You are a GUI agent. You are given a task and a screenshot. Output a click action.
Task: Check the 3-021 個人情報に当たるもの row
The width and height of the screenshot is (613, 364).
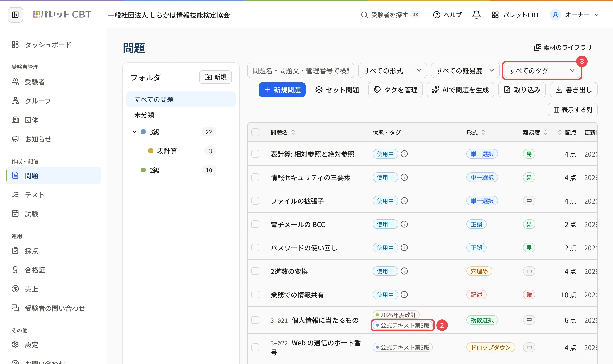pyautogui.click(x=255, y=320)
